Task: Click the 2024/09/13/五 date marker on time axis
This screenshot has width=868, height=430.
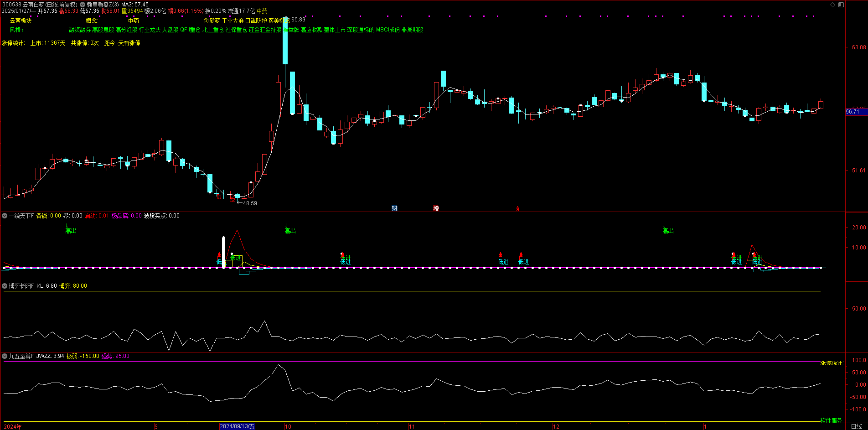Action: pyautogui.click(x=237, y=426)
